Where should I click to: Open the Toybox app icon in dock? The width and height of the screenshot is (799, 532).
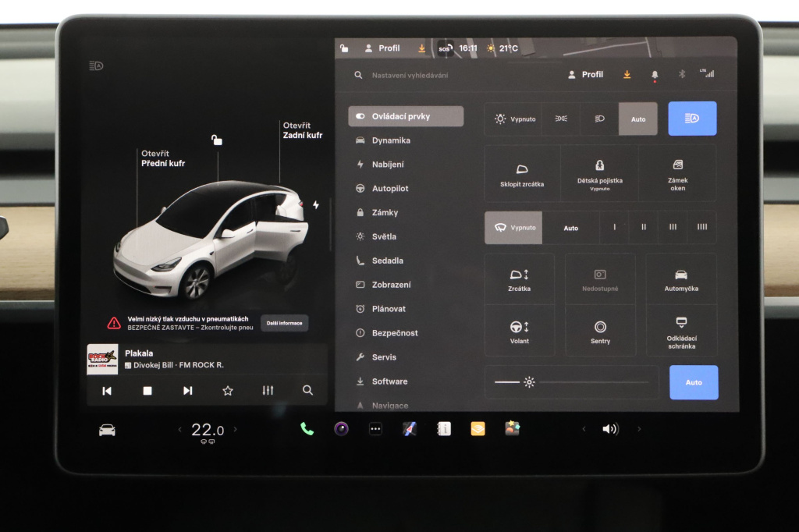click(512, 428)
